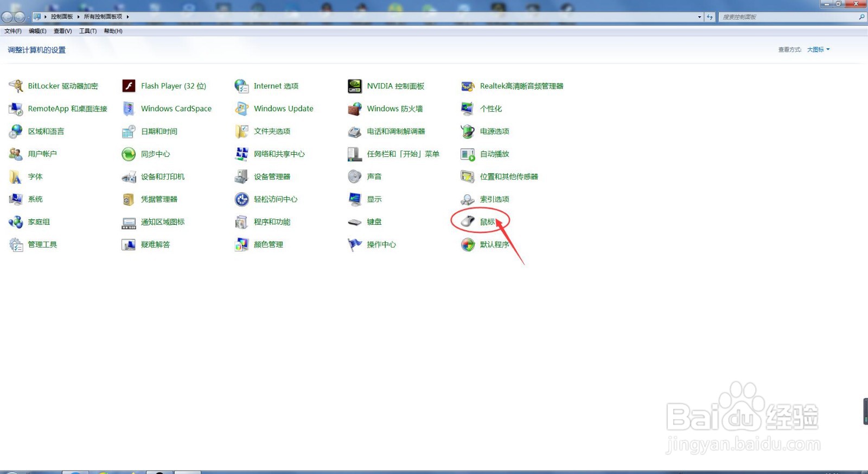Open the Realtek高清晰音频管理器 icon

[x=468, y=86]
